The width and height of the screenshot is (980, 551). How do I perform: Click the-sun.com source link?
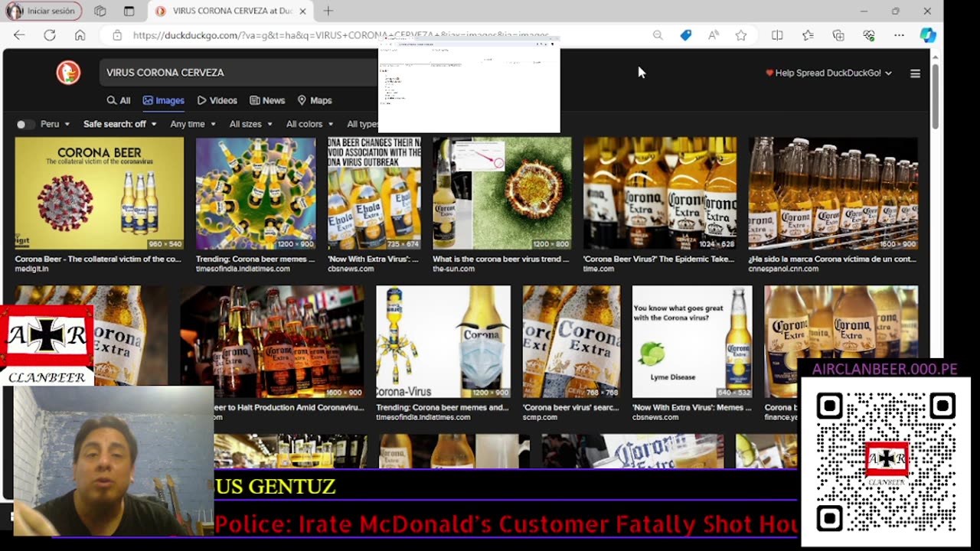(x=453, y=269)
